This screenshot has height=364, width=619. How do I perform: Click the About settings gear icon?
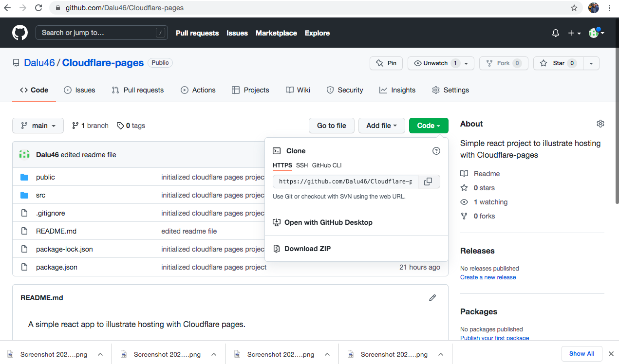[600, 124]
